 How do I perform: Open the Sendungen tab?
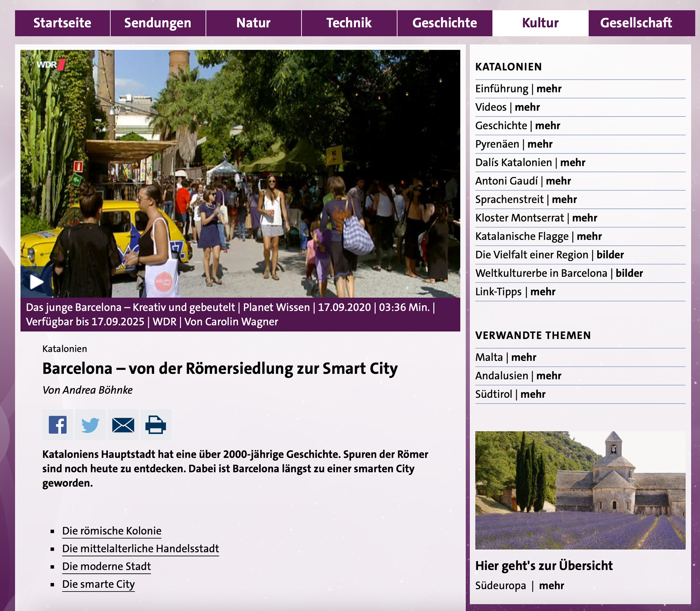[x=158, y=23]
